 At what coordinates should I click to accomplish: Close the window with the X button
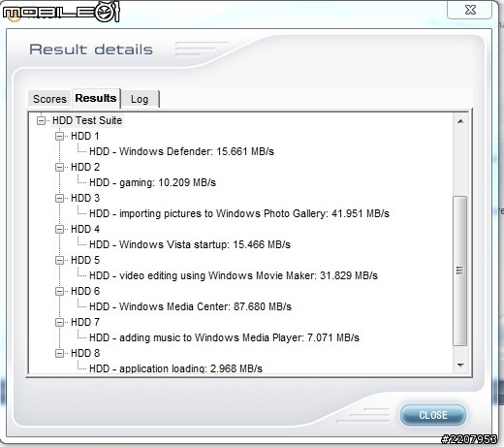click(x=470, y=10)
